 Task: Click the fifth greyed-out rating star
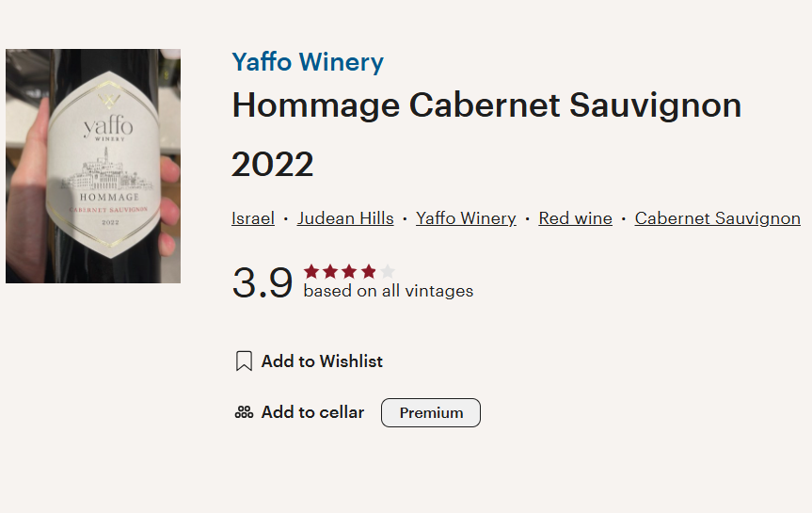[x=387, y=272]
